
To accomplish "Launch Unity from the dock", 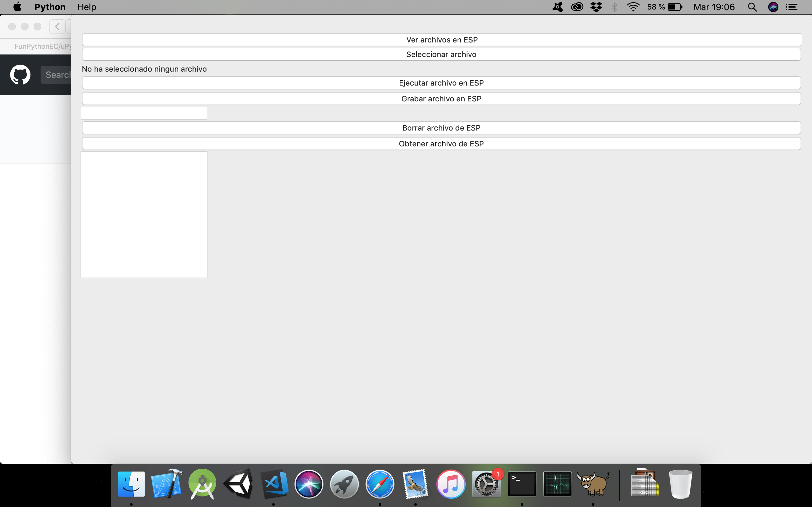I will 239,484.
